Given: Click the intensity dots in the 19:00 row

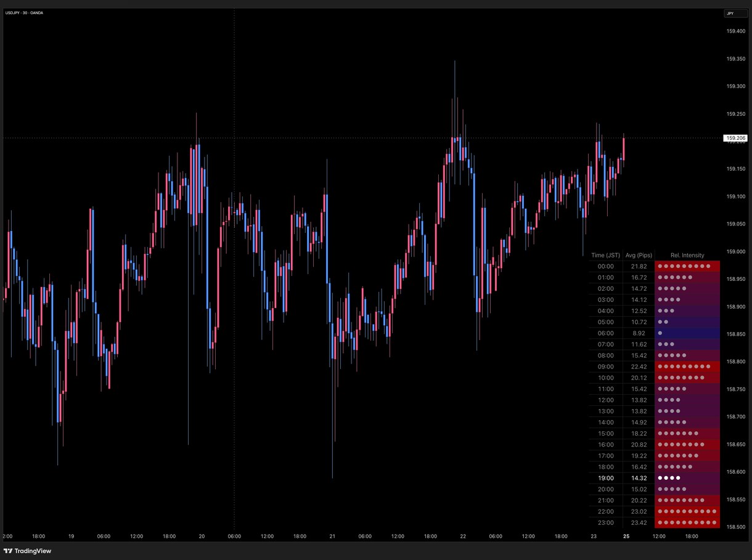Looking at the screenshot, I should [669, 478].
